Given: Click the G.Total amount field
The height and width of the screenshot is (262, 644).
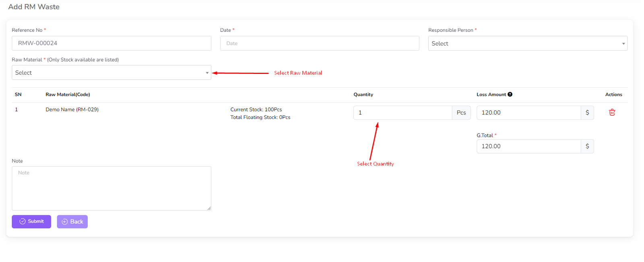Looking at the screenshot, I should (x=528, y=146).
